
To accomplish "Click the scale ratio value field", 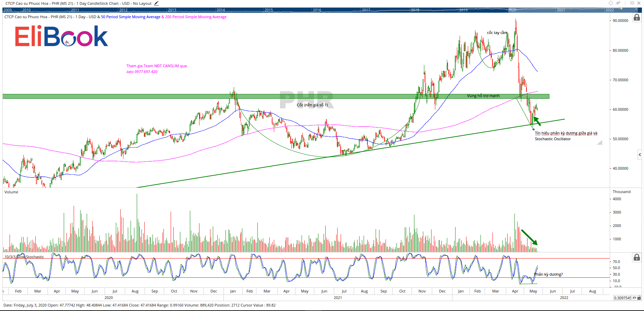I will click(x=622, y=298).
